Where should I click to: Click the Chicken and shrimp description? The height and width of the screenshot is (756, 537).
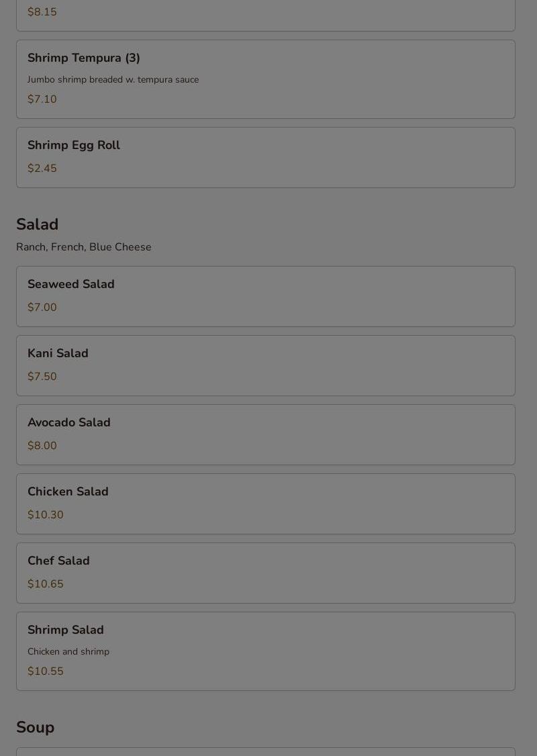click(x=68, y=652)
